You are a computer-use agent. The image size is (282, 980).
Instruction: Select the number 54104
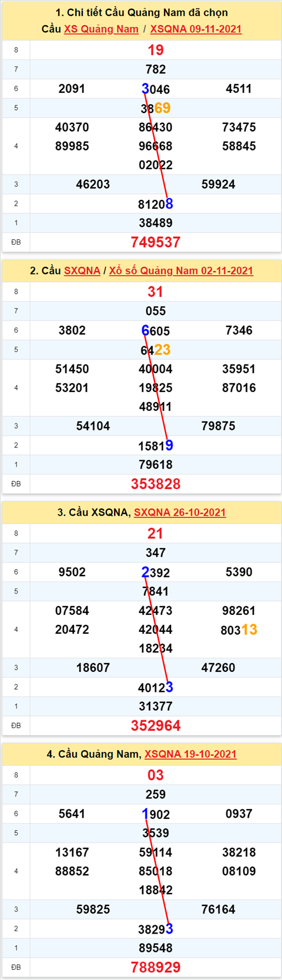click(93, 426)
